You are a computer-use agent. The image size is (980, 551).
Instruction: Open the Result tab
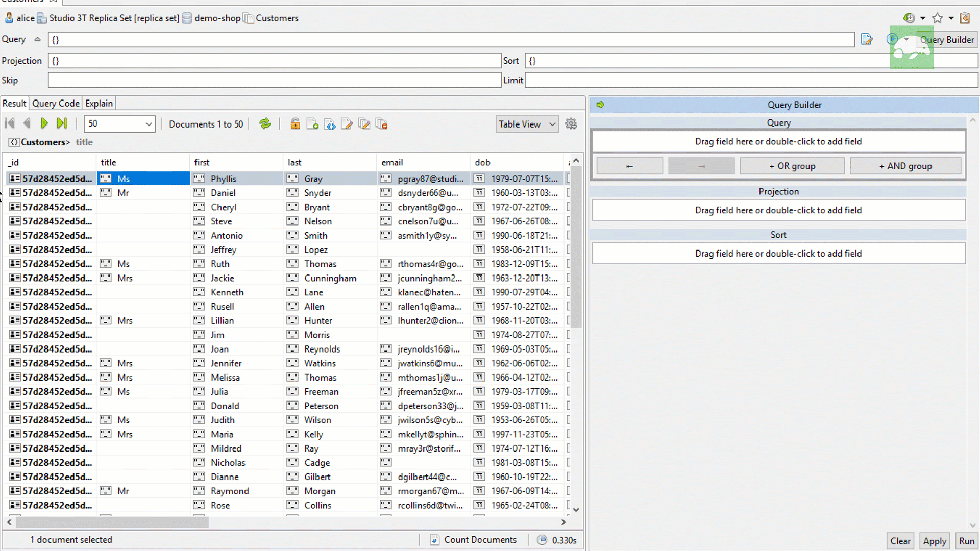point(14,103)
